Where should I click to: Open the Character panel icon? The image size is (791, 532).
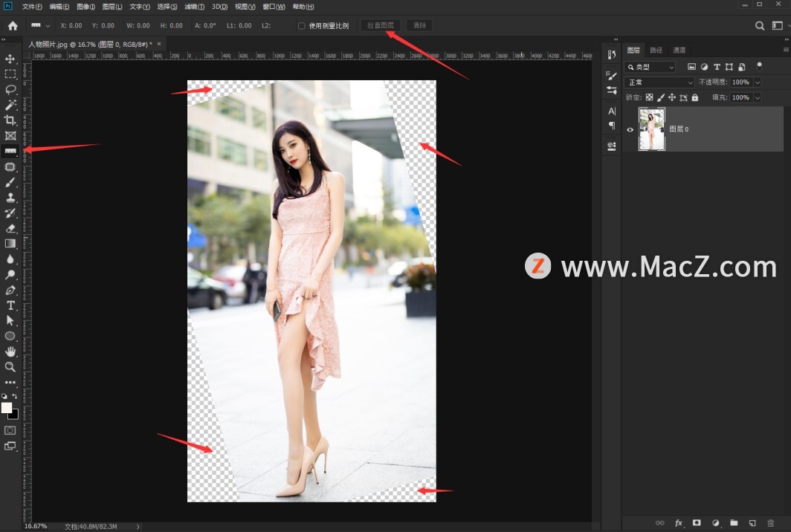coord(611,111)
